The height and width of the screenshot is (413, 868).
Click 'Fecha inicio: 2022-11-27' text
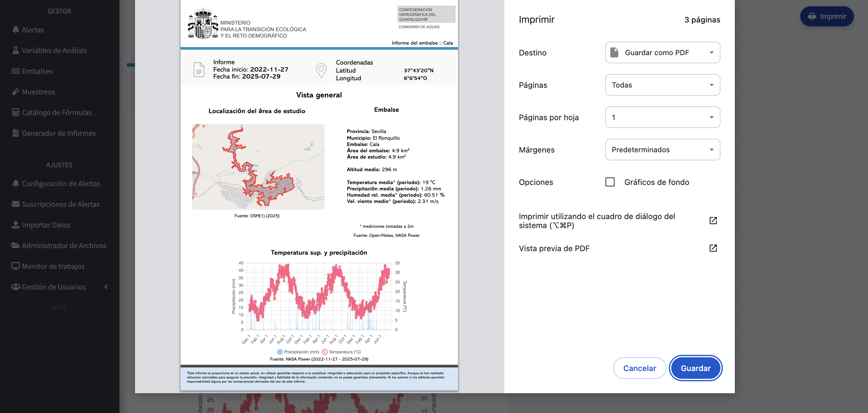tap(251, 69)
